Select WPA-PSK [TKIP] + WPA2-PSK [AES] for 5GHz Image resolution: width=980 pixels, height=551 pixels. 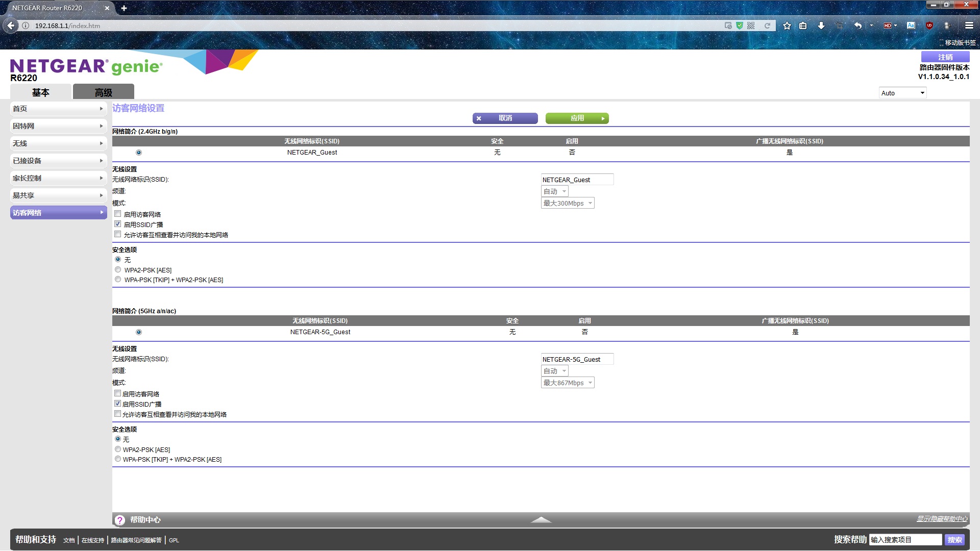[118, 459]
